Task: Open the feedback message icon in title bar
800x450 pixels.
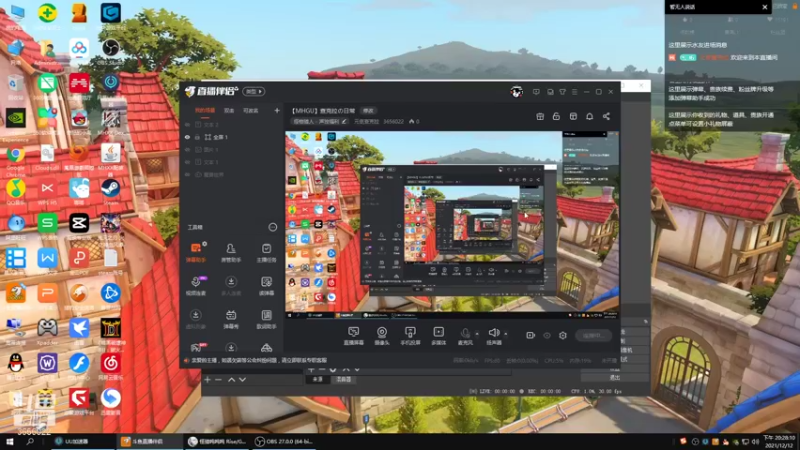Action: point(536,92)
